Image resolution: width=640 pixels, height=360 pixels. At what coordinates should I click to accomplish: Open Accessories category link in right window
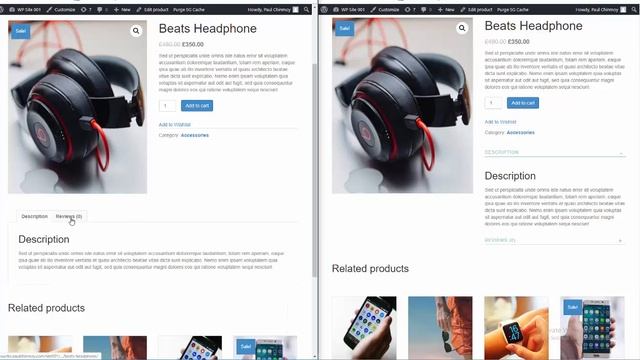tap(520, 132)
